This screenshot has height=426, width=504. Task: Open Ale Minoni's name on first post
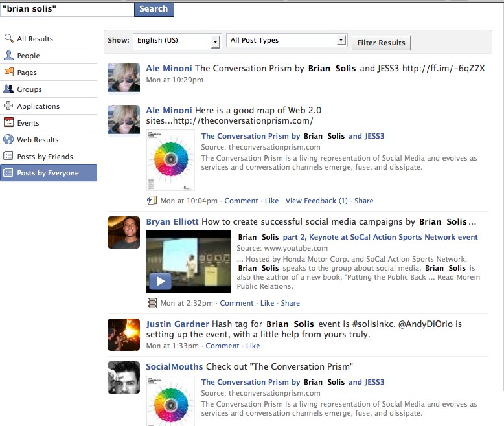(168, 68)
